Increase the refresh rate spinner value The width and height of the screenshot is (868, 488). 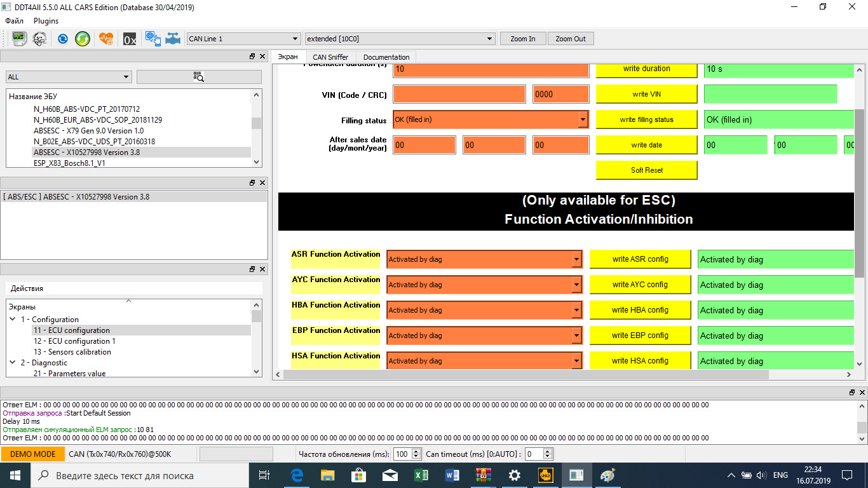[x=416, y=451]
